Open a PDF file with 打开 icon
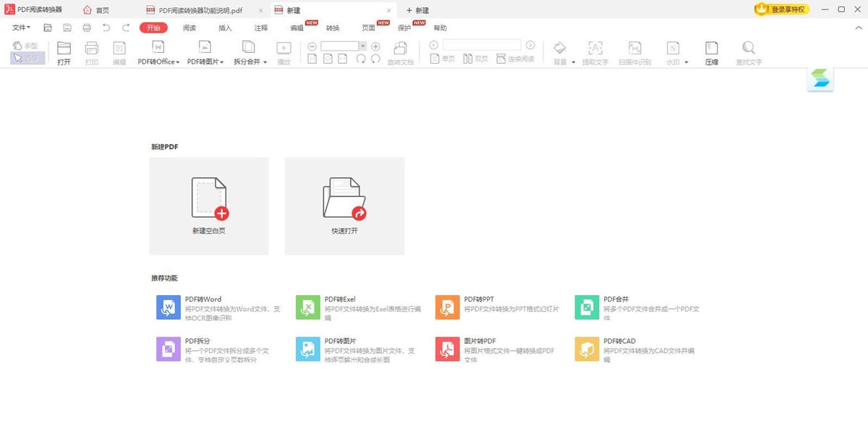 [x=64, y=52]
